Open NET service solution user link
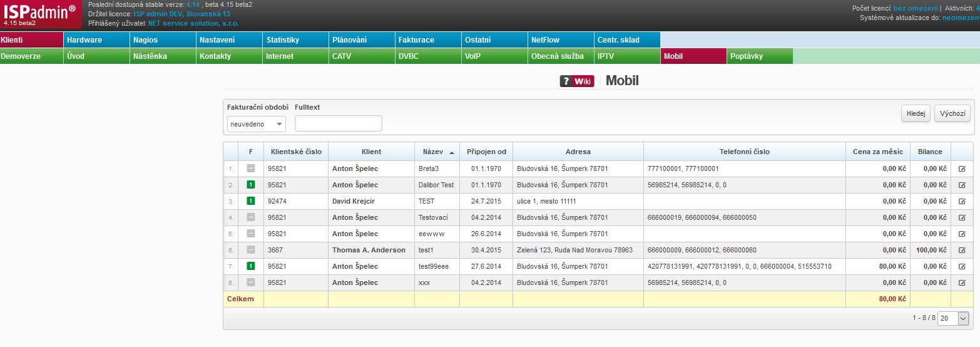 coord(193,23)
